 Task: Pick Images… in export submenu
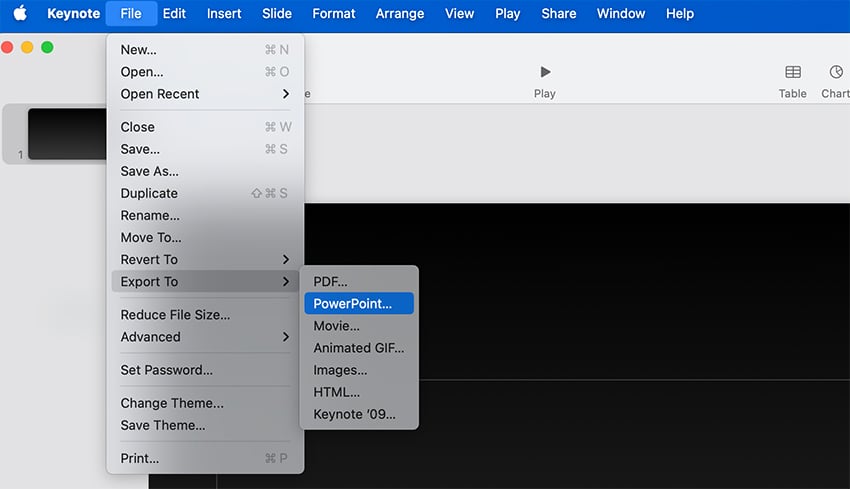(340, 370)
